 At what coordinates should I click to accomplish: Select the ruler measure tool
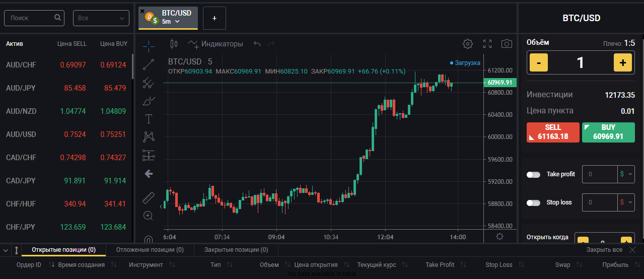(x=149, y=197)
